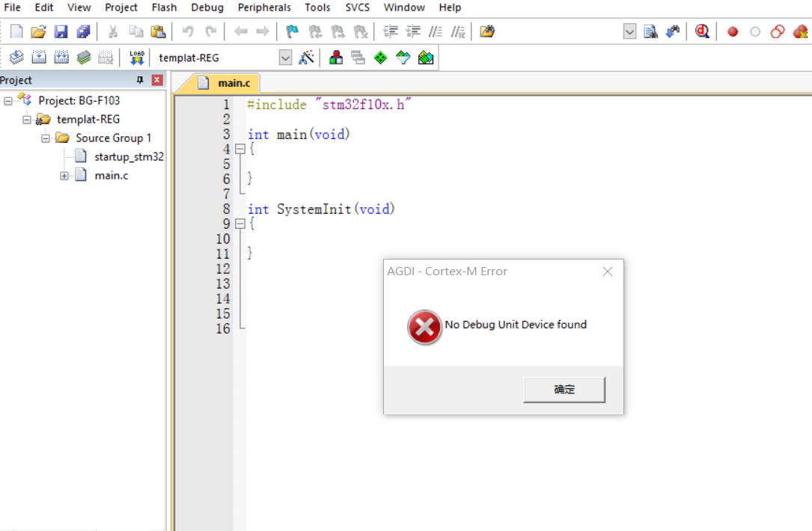Open Manage Project Items

[x=358, y=57]
